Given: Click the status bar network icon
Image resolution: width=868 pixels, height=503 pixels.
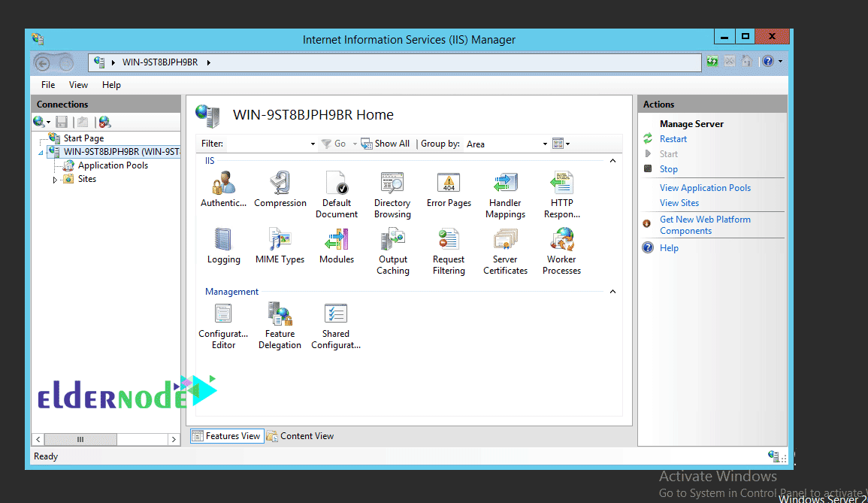Looking at the screenshot, I should 774,456.
